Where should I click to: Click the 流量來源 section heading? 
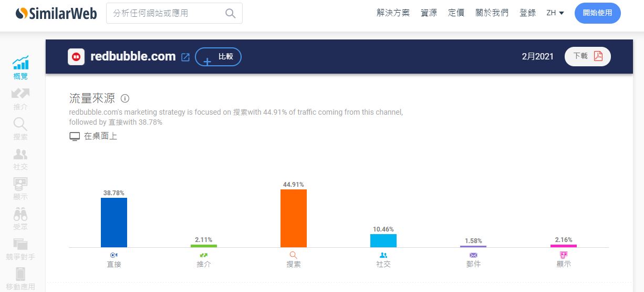[x=92, y=98]
